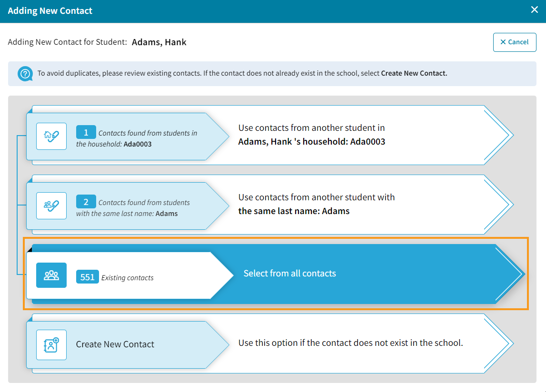
Task: Click the all contacts arrow chevron
Action: pos(510,274)
